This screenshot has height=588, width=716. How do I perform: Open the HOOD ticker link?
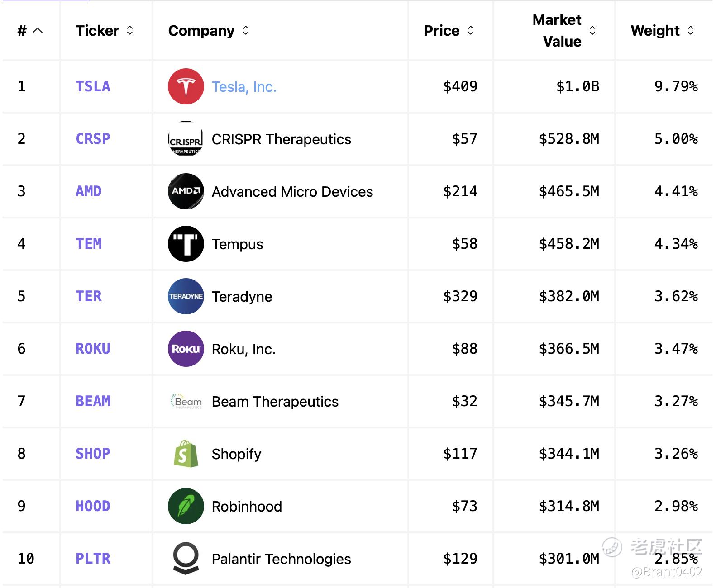(93, 506)
